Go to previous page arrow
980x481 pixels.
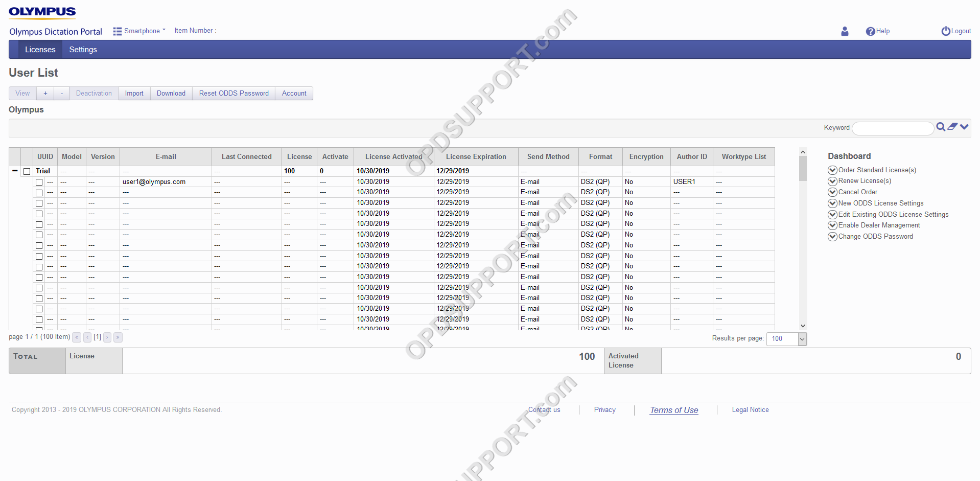[x=87, y=337]
